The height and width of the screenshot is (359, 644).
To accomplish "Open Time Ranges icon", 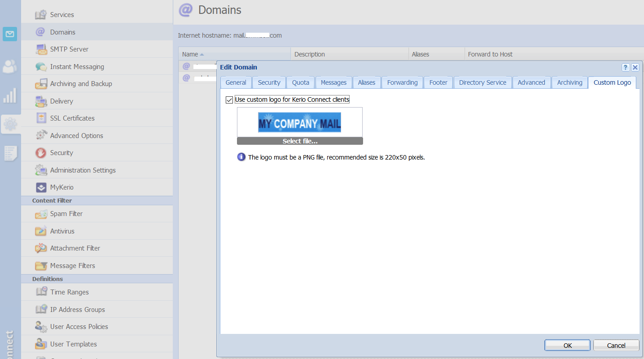I will (x=41, y=292).
